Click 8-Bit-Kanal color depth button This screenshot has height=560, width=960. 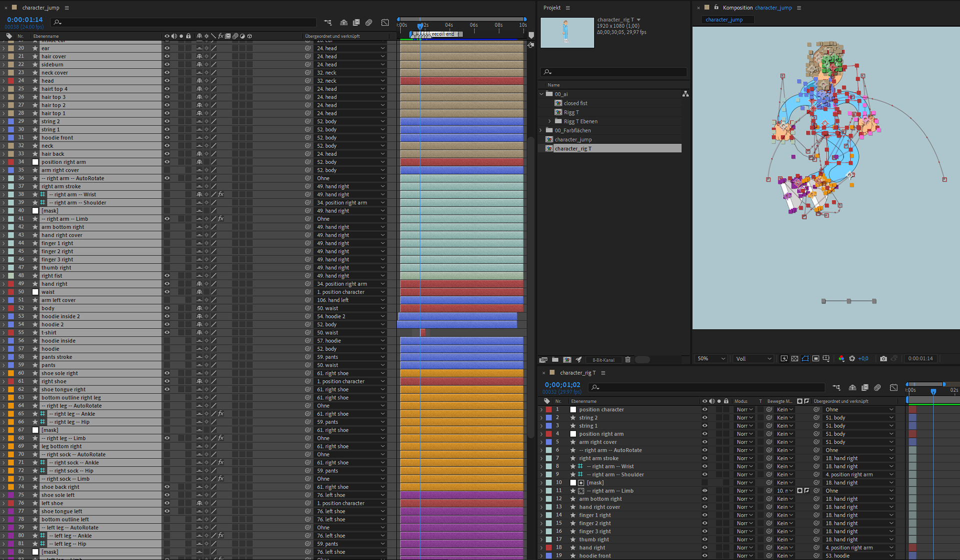pos(603,359)
